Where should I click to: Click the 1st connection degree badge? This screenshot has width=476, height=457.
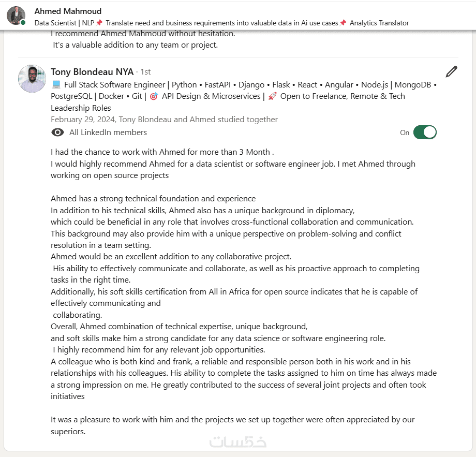[145, 72]
